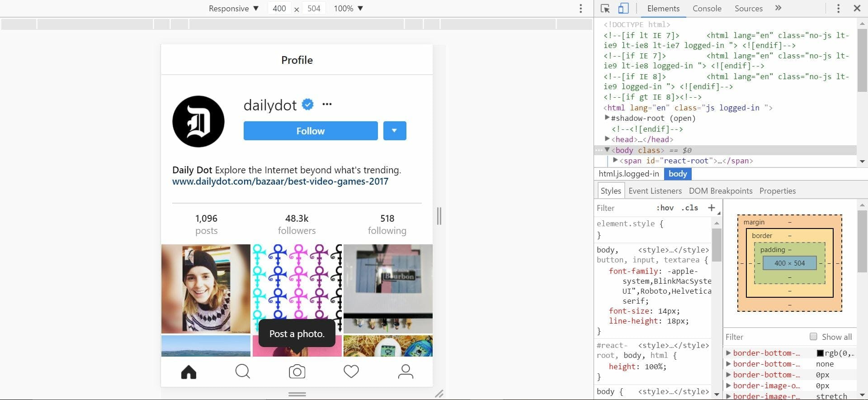Image resolution: width=868 pixels, height=400 pixels.
Task: Select the Styles tab
Action: (611, 191)
